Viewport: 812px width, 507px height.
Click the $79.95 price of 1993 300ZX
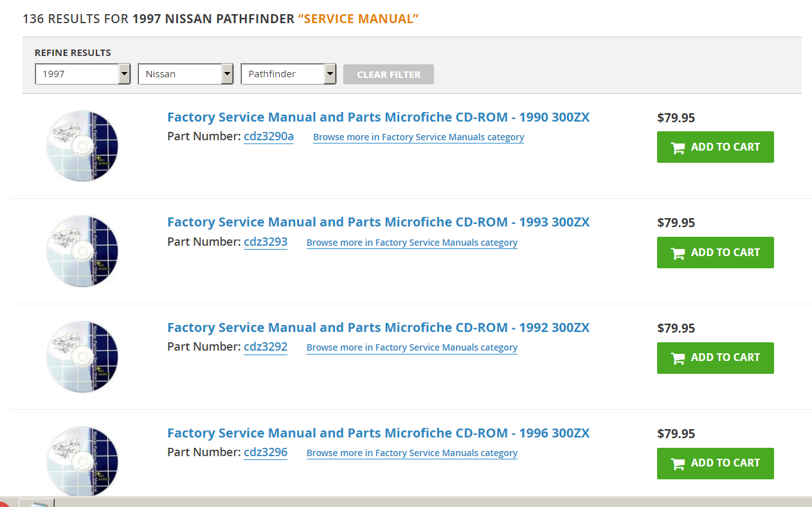point(676,223)
